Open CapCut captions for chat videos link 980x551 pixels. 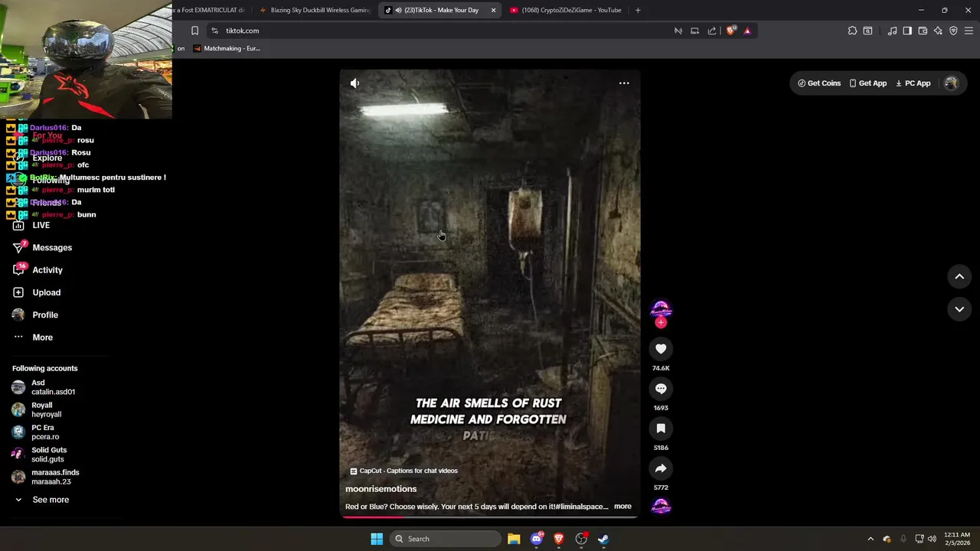(403, 471)
